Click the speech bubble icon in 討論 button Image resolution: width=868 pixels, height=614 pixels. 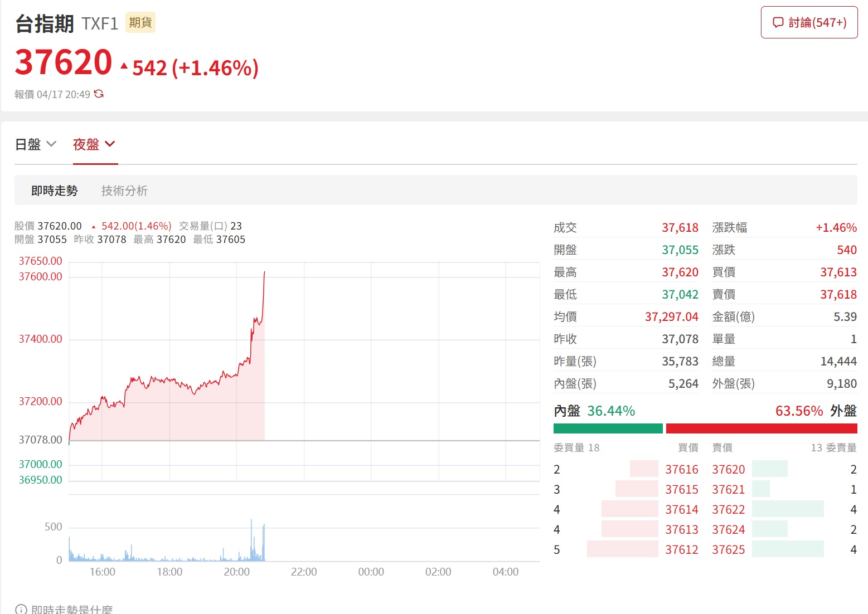pyautogui.click(x=778, y=22)
